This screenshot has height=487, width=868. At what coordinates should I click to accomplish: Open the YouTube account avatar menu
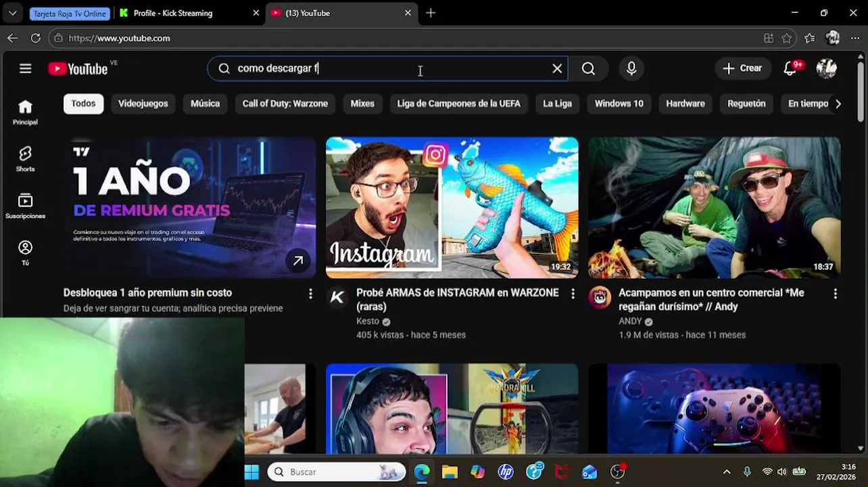[x=826, y=68]
